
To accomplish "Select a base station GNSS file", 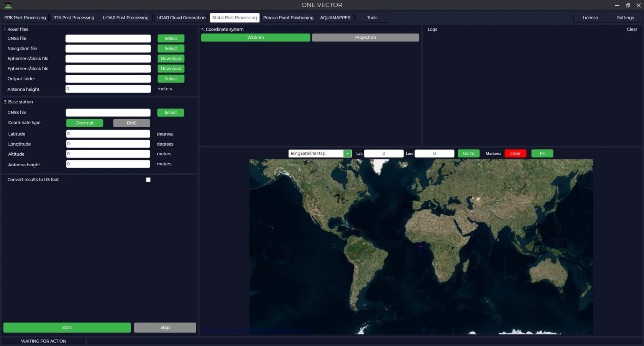I will pos(171,113).
